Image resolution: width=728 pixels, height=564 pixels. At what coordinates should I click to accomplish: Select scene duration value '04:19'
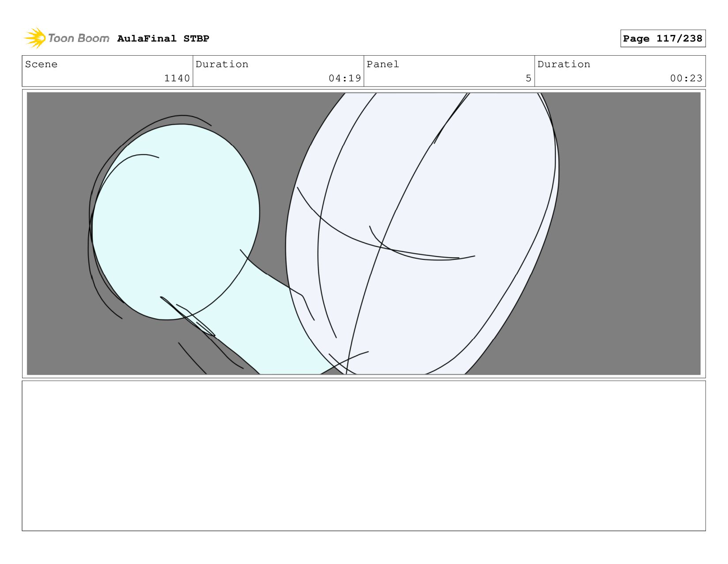coord(345,78)
